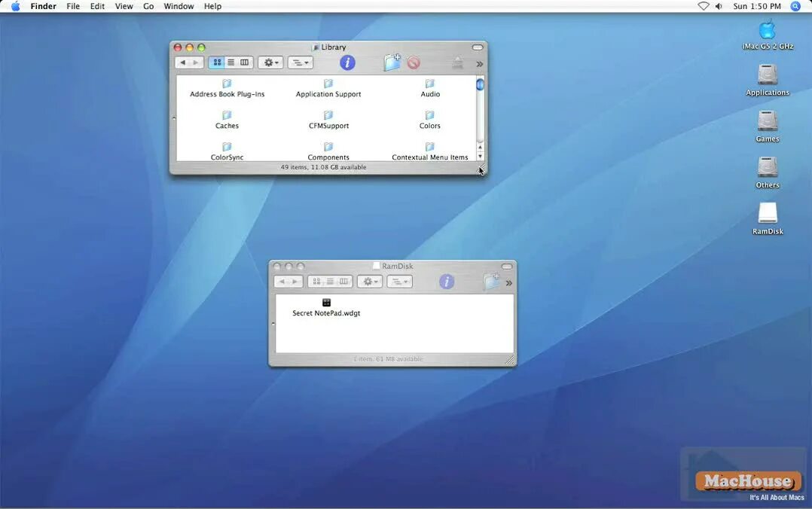Select the Others drive on desktop
Image resolution: width=812 pixels, height=509 pixels.
point(768,173)
